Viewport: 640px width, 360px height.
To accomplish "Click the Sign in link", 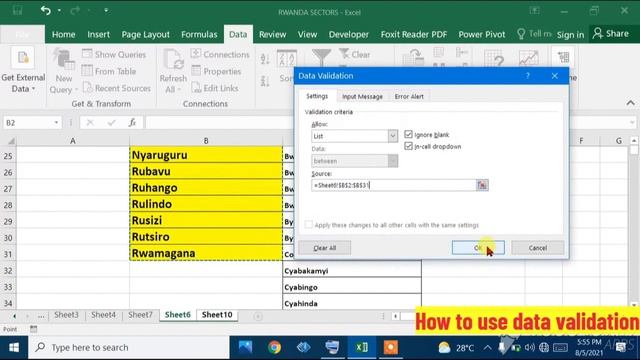I will pos(570,35).
